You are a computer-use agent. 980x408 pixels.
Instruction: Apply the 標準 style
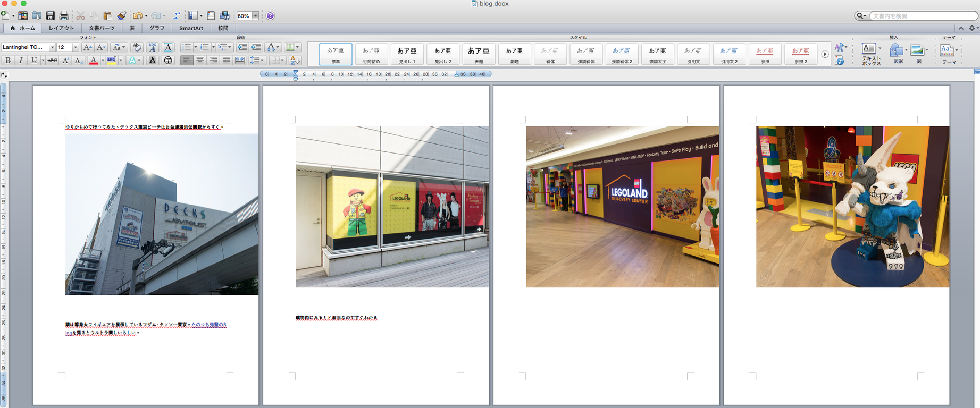point(336,54)
